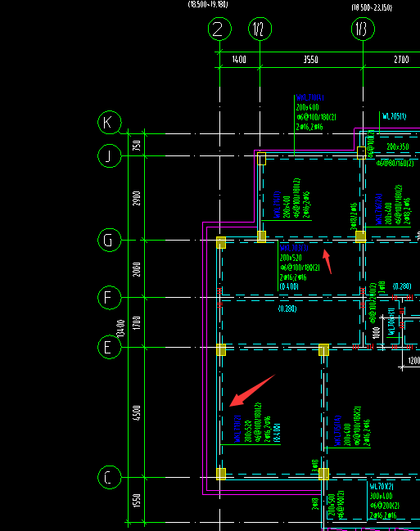The width and height of the screenshot is (420, 531).
Task: Select the φ6@80/160(2) stirrup text
Action: 395,164
